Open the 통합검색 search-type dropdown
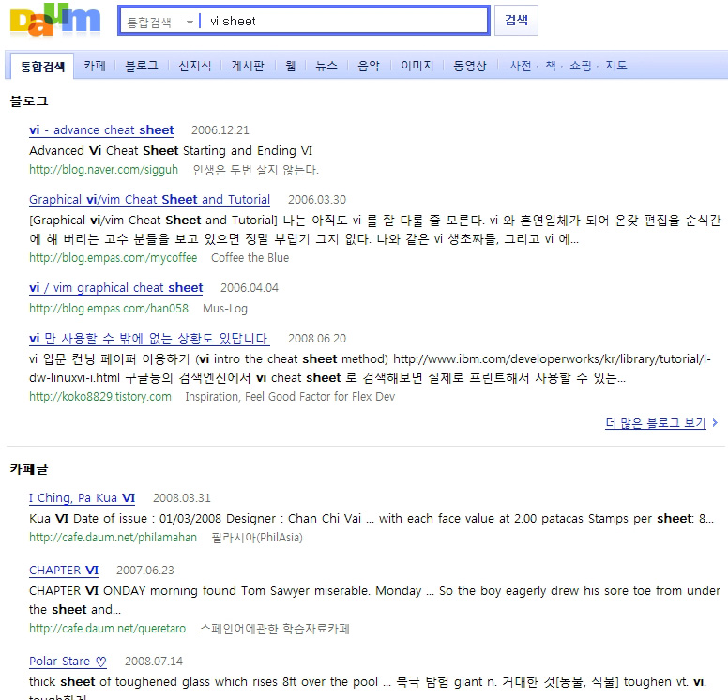This screenshot has height=700, width=728. [159, 22]
